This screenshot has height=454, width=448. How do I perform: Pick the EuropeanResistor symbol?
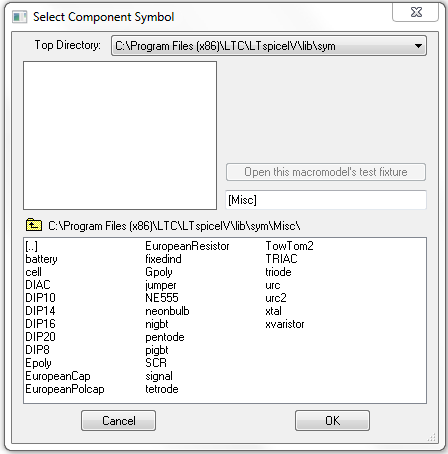187,246
